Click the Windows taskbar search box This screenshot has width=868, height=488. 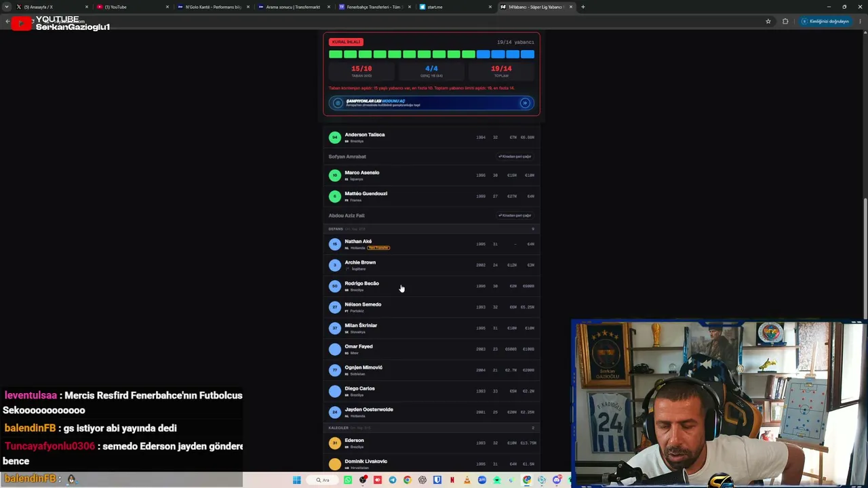click(x=323, y=480)
